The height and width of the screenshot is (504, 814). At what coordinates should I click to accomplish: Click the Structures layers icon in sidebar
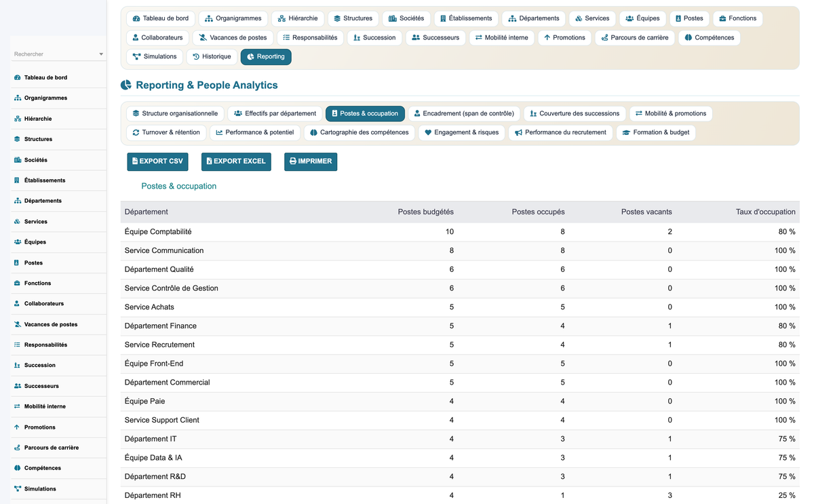click(x=17, y=139)
